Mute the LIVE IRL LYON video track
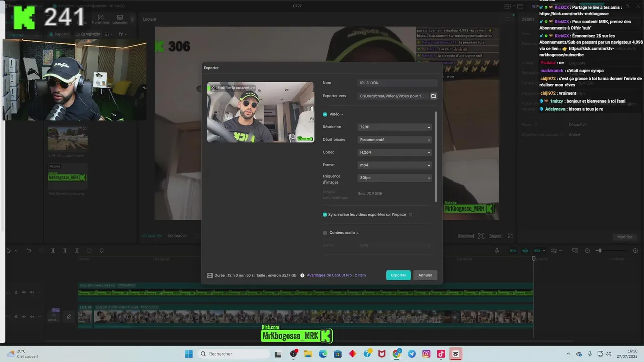The image size is (644, 362). click(x=32, y=317)
